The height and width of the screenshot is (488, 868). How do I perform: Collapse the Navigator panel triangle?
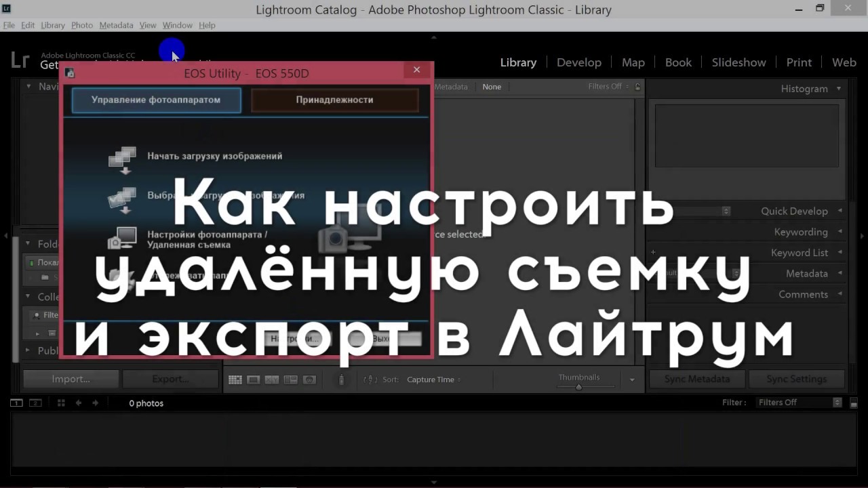[x=28, y=86]
